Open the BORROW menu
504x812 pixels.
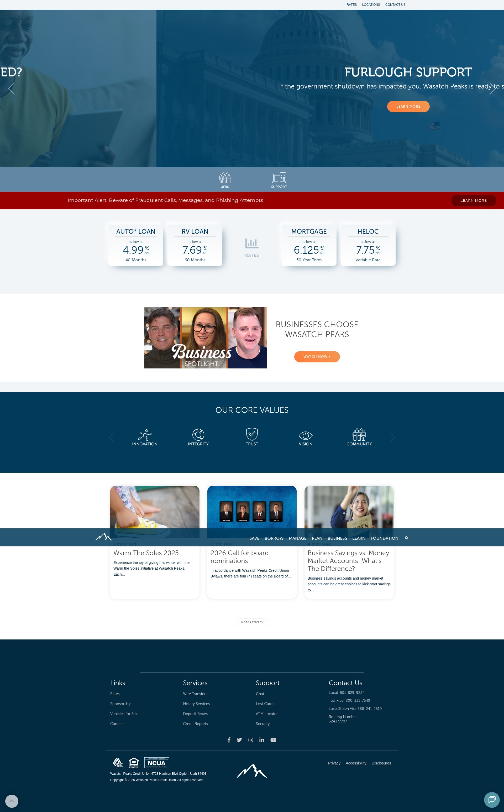click(274, 538)
